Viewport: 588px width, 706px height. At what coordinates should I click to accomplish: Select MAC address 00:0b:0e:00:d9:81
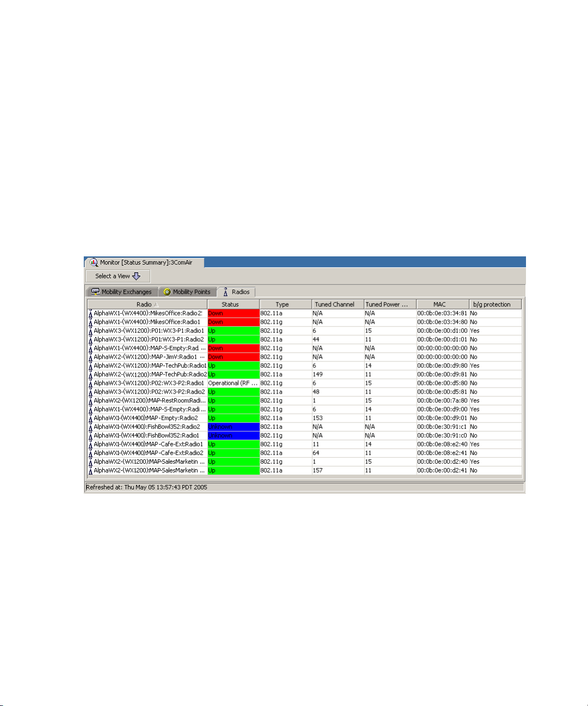click(x=442, y=375)
